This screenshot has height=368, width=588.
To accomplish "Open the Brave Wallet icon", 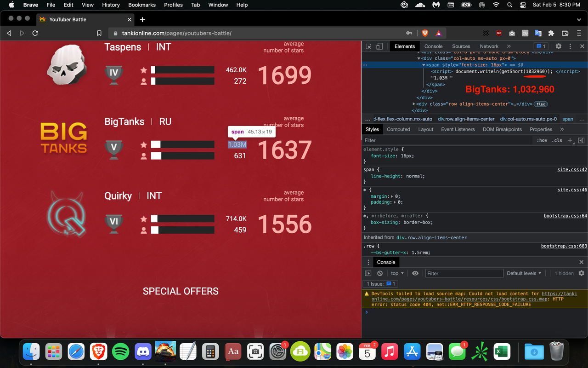I will pyautogui.click(x=565, y=33).
